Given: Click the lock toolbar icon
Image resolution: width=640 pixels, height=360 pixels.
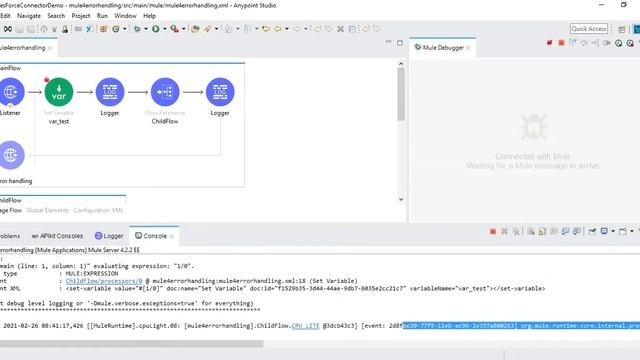Looking at the screenshot, I should [65, 29].
